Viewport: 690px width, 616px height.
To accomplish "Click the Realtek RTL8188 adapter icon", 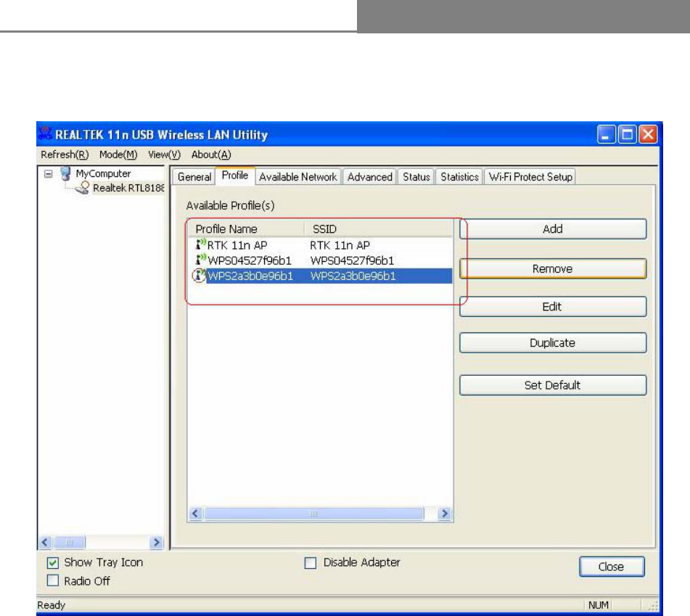I will [x=82, y=189].
